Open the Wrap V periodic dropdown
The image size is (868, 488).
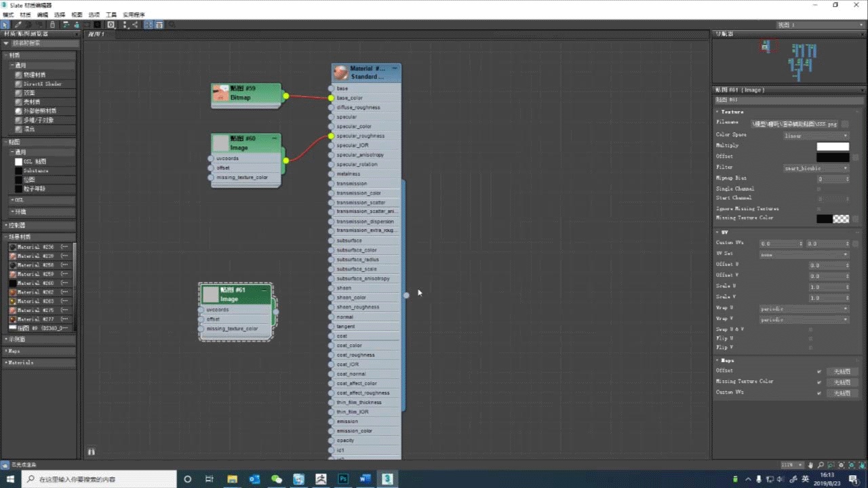pos(804,319)
